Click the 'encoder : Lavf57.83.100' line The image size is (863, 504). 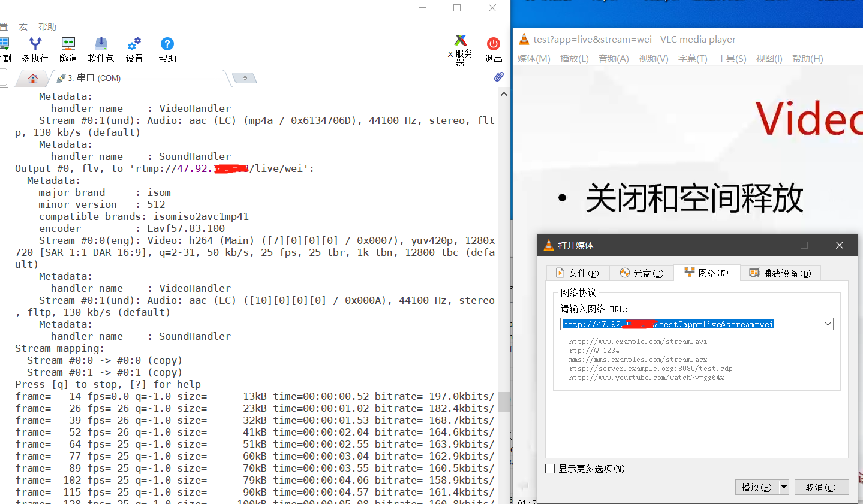[132, 228]
